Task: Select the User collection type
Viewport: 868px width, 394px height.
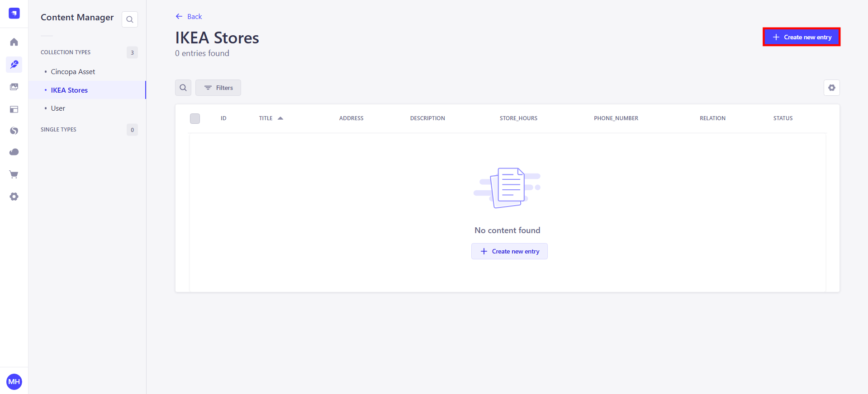Action: [58, 108]
